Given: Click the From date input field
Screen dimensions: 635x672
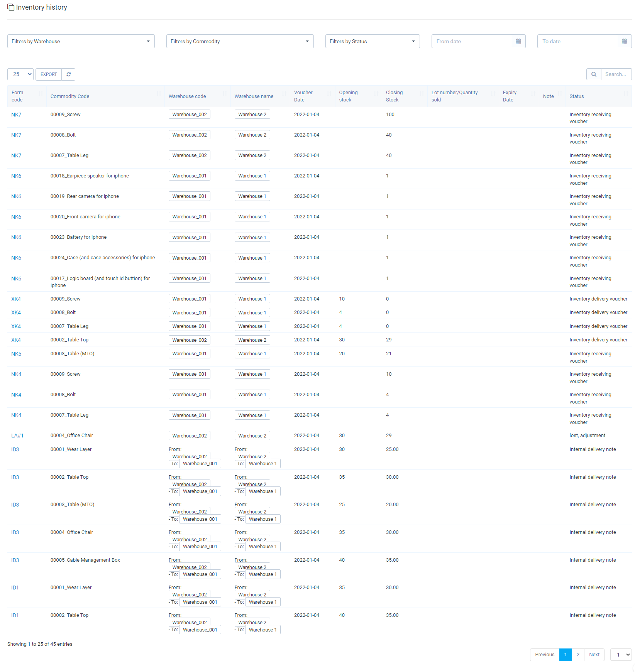Looking at the screenshot, I should (x=471, y=41).
